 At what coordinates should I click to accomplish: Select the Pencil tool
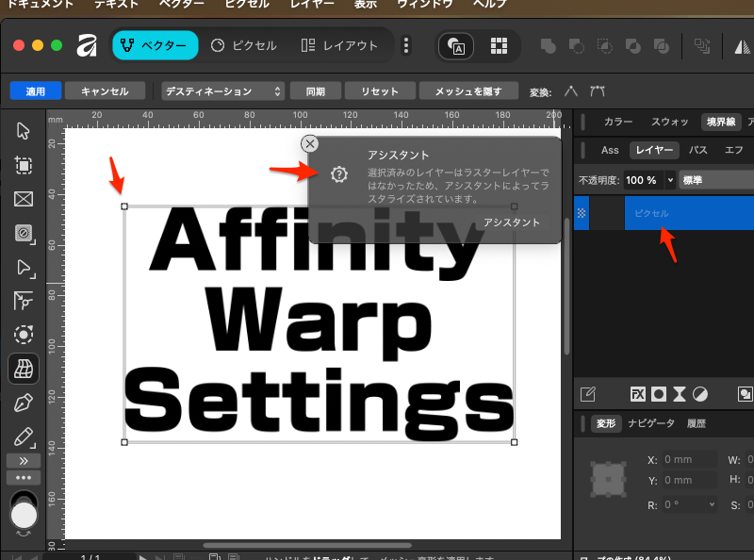24,437
